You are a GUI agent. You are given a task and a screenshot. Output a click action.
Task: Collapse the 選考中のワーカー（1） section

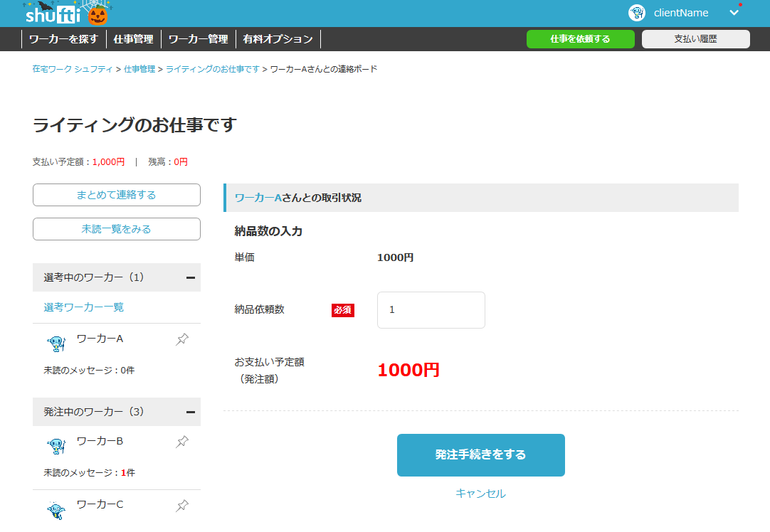pos(191,278)
